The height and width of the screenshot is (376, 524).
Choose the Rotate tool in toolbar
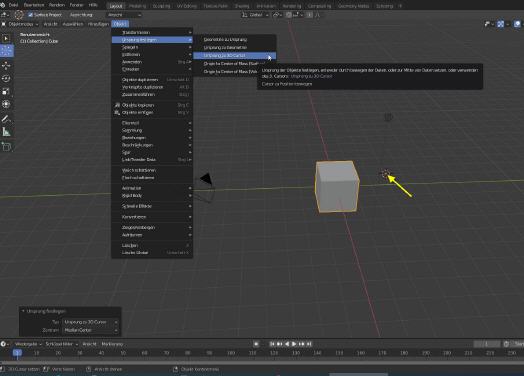click(x=6, y=79)
